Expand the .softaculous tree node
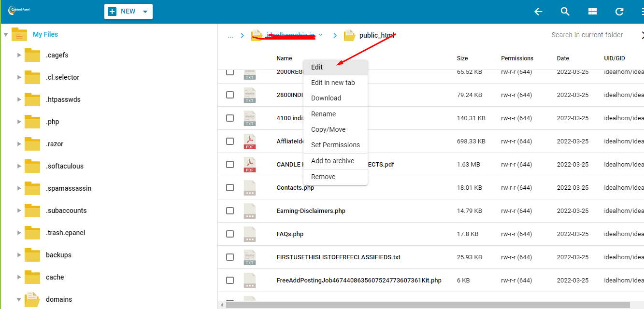The width and height of the screenshot is (644, 309). [x=19, y=166]
